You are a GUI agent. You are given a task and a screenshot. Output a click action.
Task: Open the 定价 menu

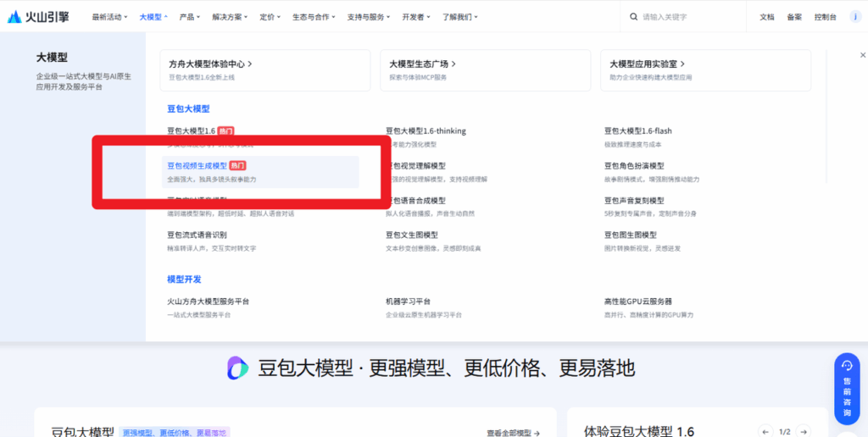coord(270,17)
